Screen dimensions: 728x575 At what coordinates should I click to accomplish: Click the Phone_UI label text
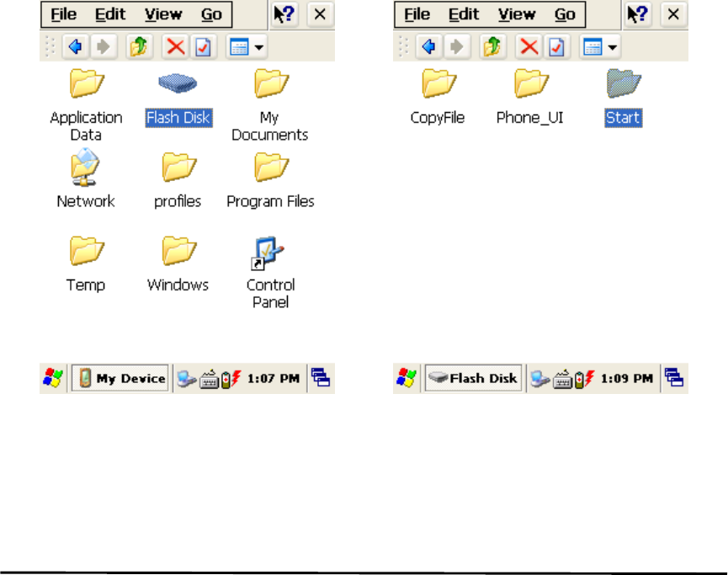[x=529, y=118]
